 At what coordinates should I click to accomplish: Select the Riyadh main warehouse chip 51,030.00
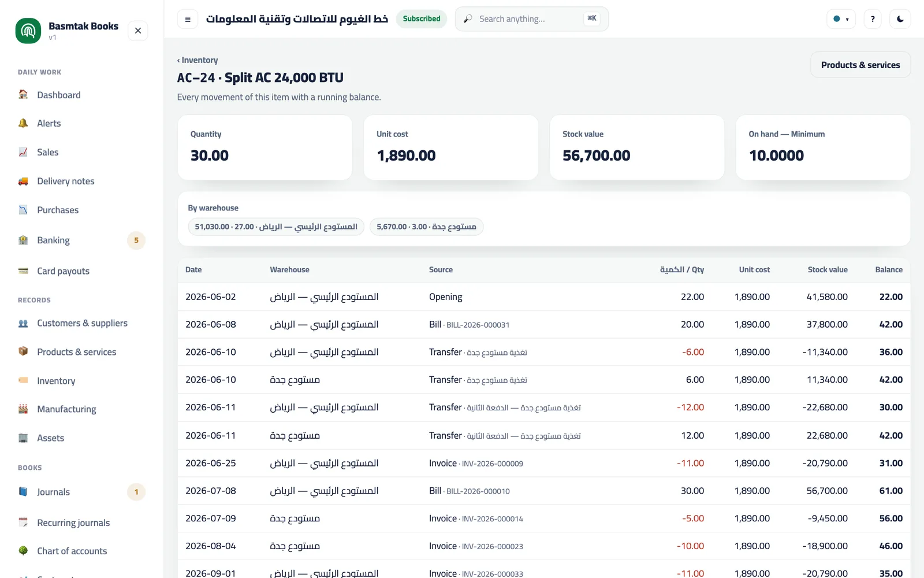pyautogui.click(x=276, y=227)
